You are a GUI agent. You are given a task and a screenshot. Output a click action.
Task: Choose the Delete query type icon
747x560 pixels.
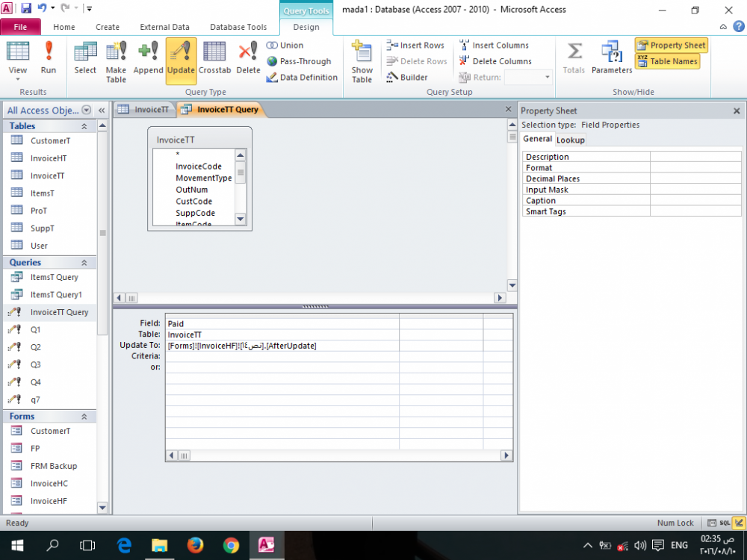248,57
